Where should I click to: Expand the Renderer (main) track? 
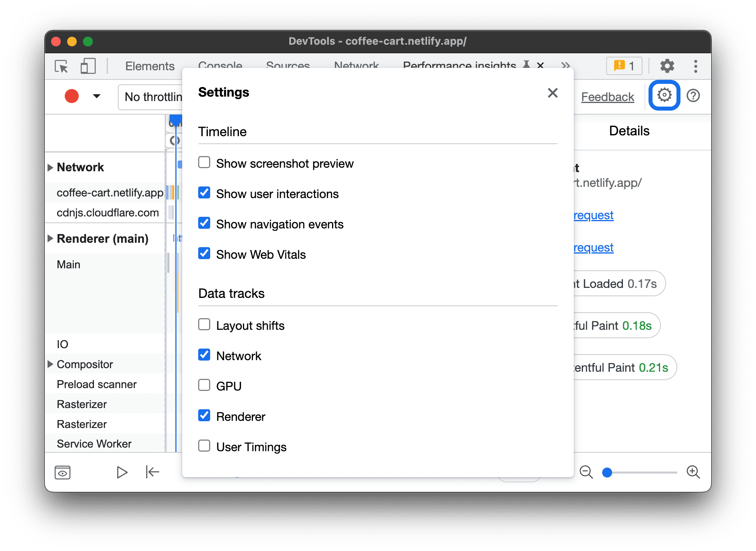click(x=50, y=239)
